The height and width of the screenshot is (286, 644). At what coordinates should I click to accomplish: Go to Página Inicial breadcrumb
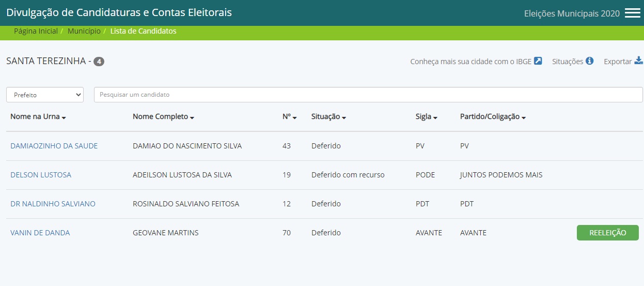click(36, 31)
